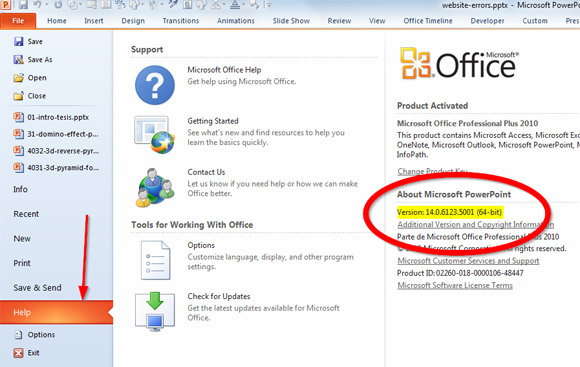Click the PowerPoint application icon in title bar
Image resolution: width=580 pixels, height=367 pixels.
[x=5, y=5]
